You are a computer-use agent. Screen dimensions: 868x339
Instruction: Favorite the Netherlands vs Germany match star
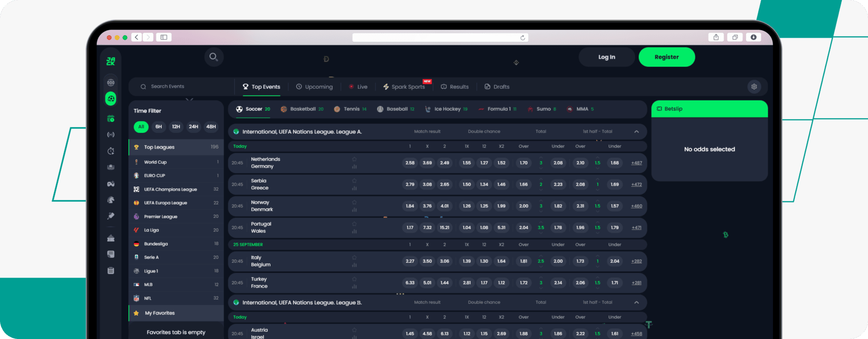(354, 159)
